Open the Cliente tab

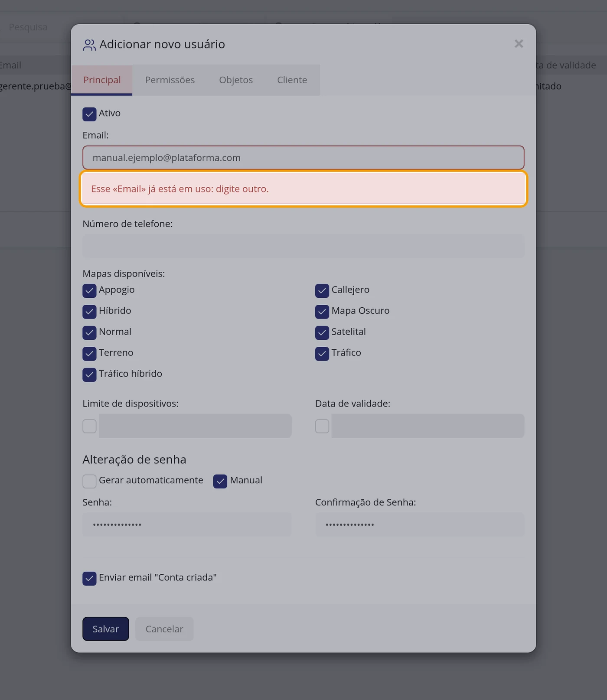pos(292,80)
